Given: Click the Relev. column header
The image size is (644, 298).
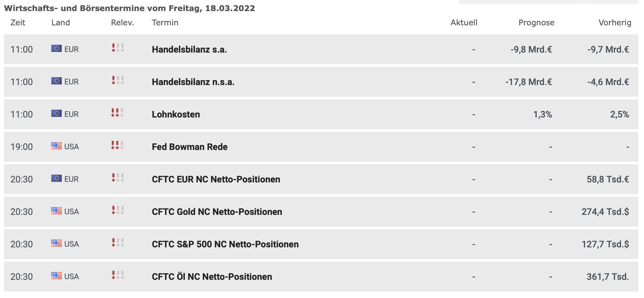Looking at the screenshot, I should pos(122,23).
